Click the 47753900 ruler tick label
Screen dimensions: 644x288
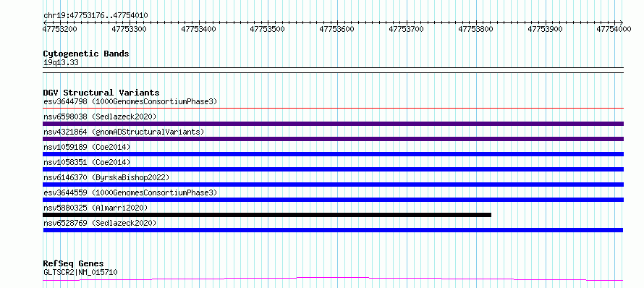(x=545, y=29)
